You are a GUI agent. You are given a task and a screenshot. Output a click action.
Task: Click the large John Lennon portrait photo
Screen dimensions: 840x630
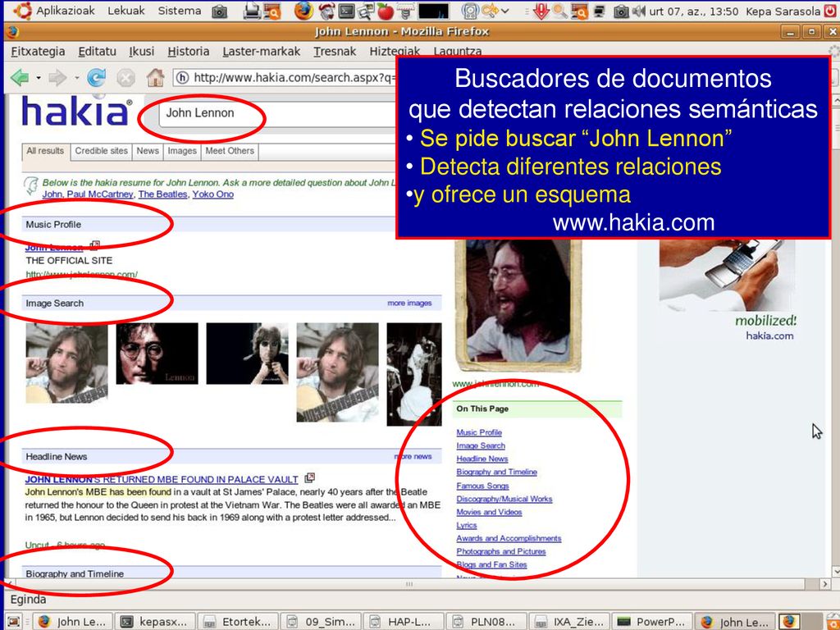click(518, 304)
